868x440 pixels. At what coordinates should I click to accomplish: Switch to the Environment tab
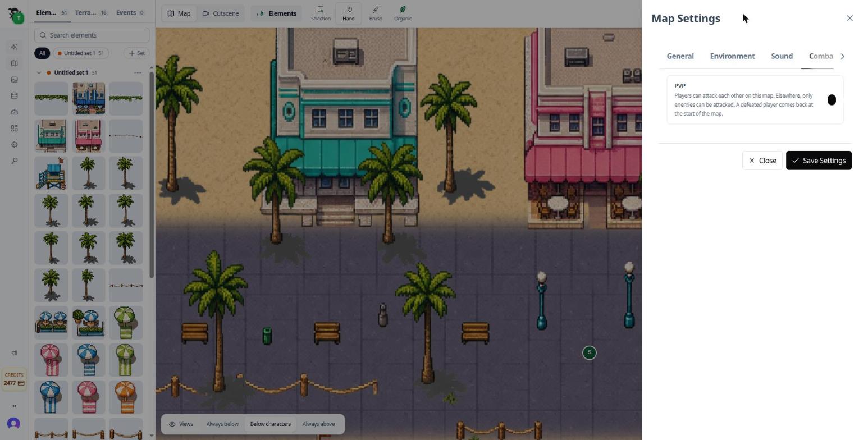(732, 56)
